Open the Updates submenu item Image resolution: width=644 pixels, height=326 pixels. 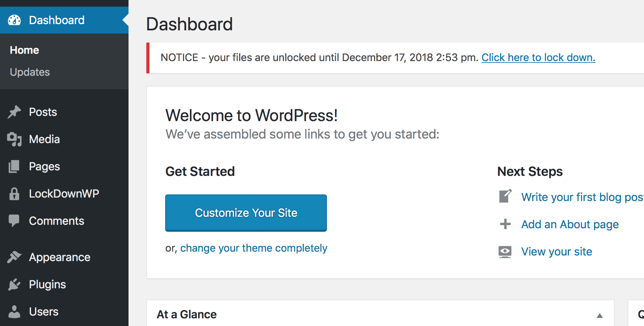[x=30, y=72]
